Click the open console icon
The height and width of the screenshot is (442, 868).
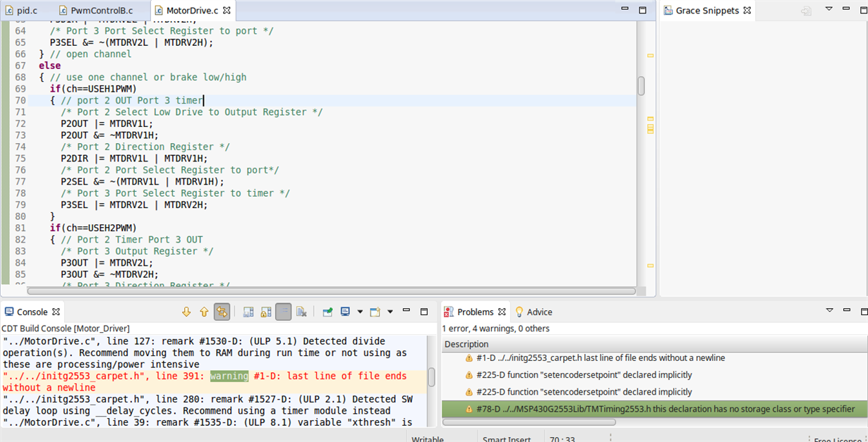375,312
